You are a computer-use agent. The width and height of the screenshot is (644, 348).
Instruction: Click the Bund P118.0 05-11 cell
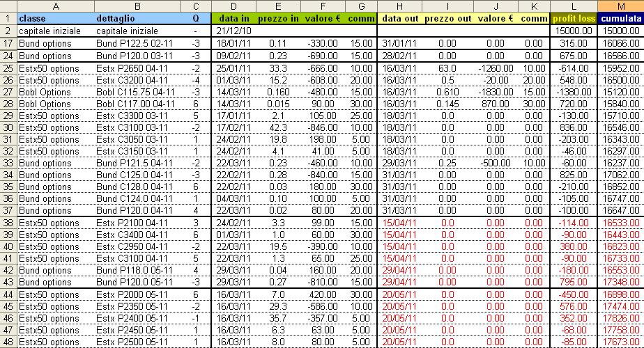(137, 270)
